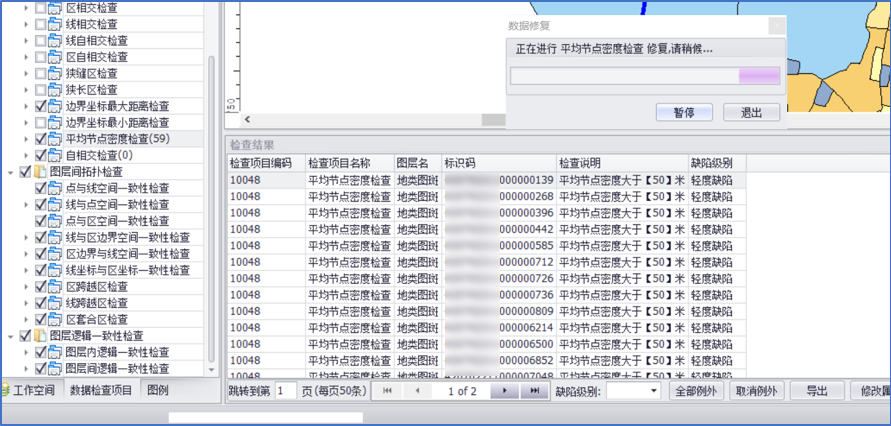Collapse the 图层间拓扑检查 tree node

(10, 172)
